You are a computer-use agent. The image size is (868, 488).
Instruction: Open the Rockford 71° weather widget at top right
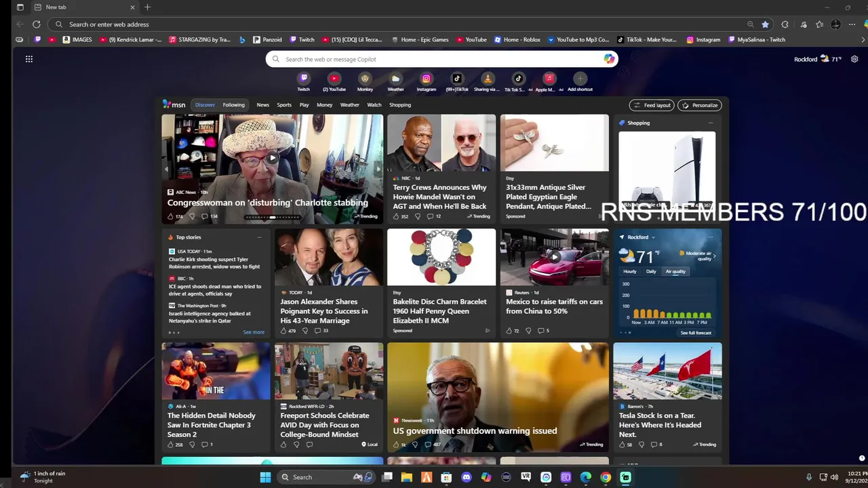click(x=818, y=59)
